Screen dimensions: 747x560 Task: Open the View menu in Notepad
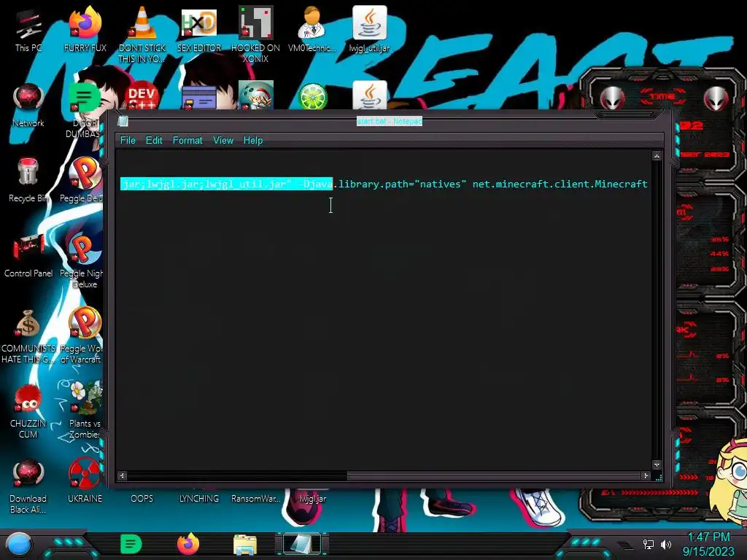coord(223,141)
